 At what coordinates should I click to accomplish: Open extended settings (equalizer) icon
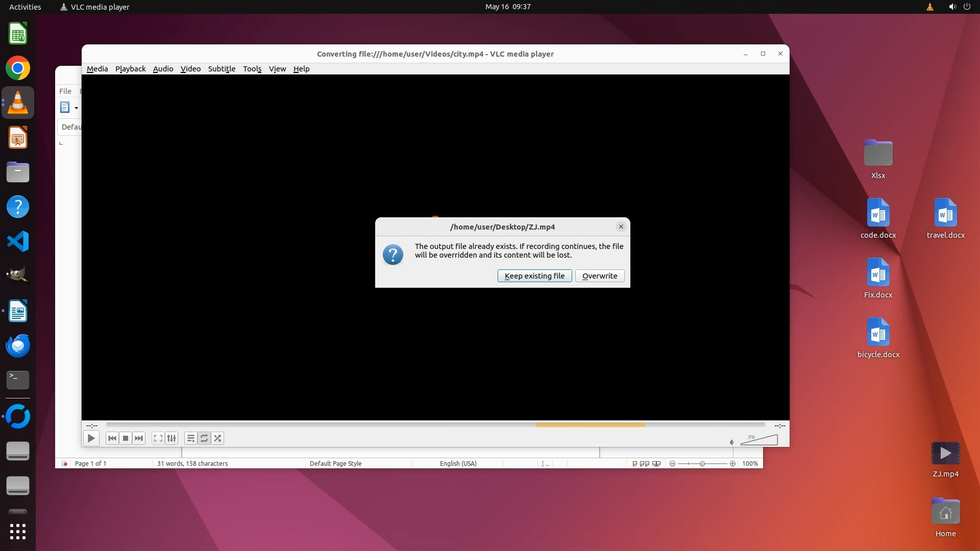click(x=172, y=438)
